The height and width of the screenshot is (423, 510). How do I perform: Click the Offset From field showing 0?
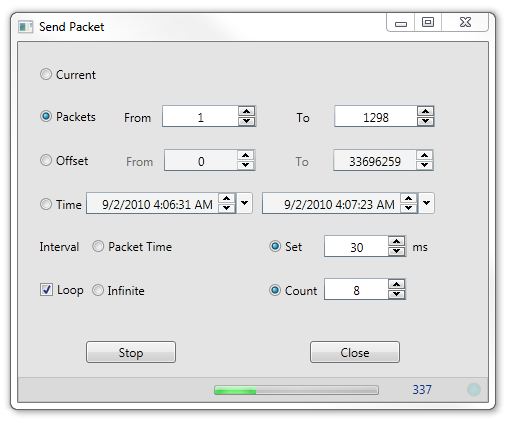(x=201, y=160)
